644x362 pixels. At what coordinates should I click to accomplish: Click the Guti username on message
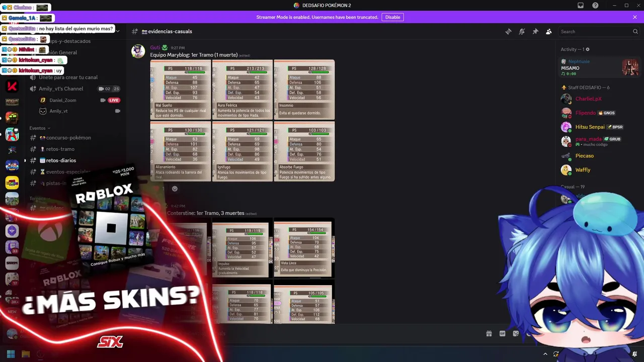coord(155,48)
